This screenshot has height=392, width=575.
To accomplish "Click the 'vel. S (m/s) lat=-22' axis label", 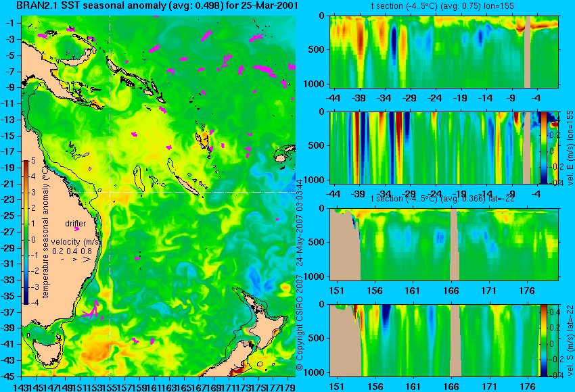I will 570,341.
